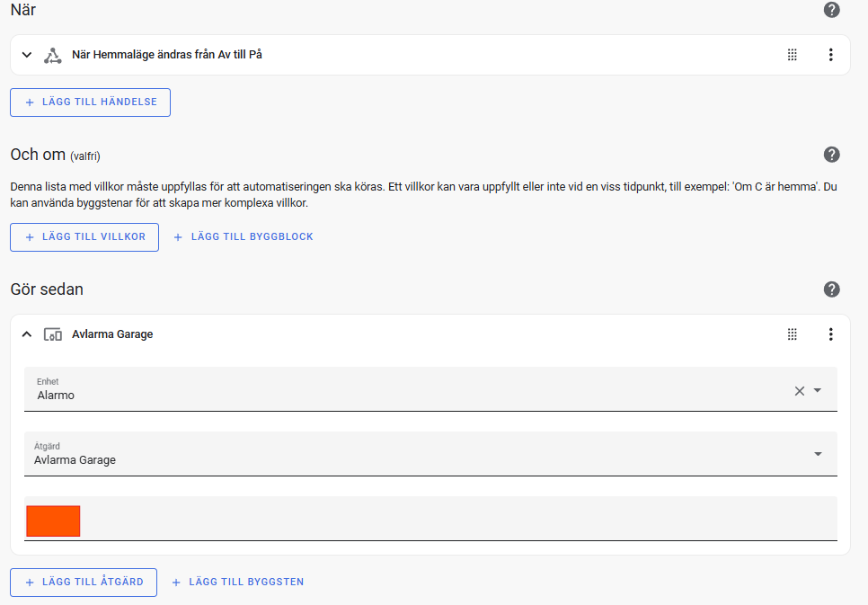Click the device icon beside Avlarma Garage

pos(53,334)
